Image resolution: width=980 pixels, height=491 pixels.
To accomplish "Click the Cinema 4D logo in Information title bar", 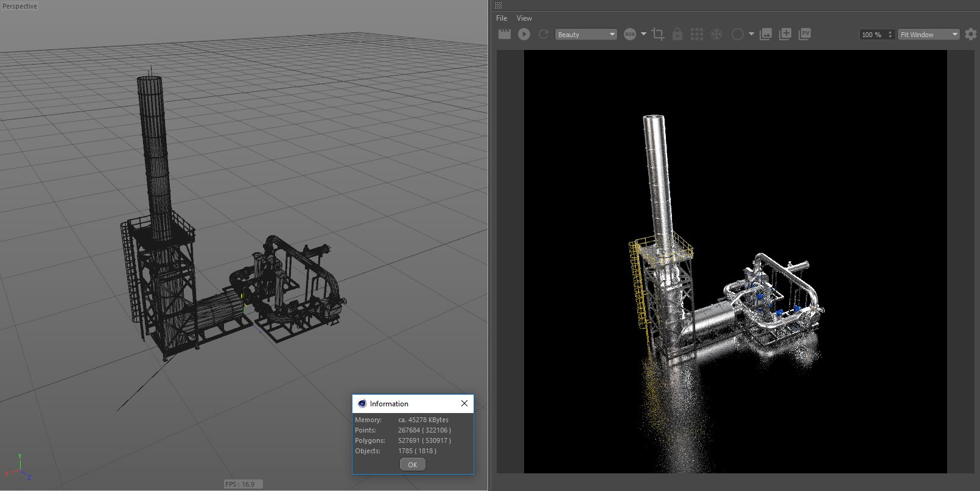I will pos(362,403).
